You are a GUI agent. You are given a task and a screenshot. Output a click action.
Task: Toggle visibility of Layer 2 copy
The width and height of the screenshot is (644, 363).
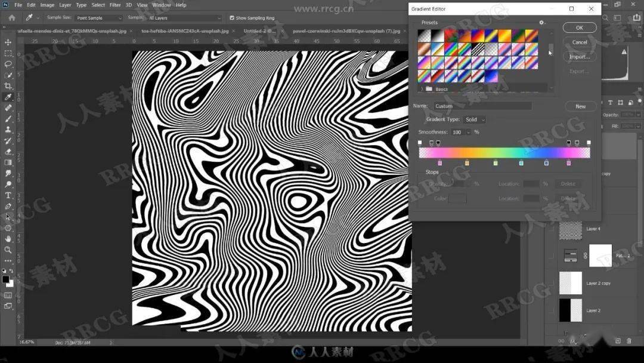[x=551, y=283]
